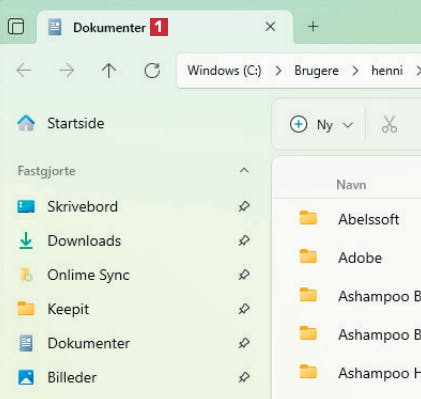This screenshot has width=421, height=399.
Task: Add a new tab with plus
Action: [x=313, y=26]
